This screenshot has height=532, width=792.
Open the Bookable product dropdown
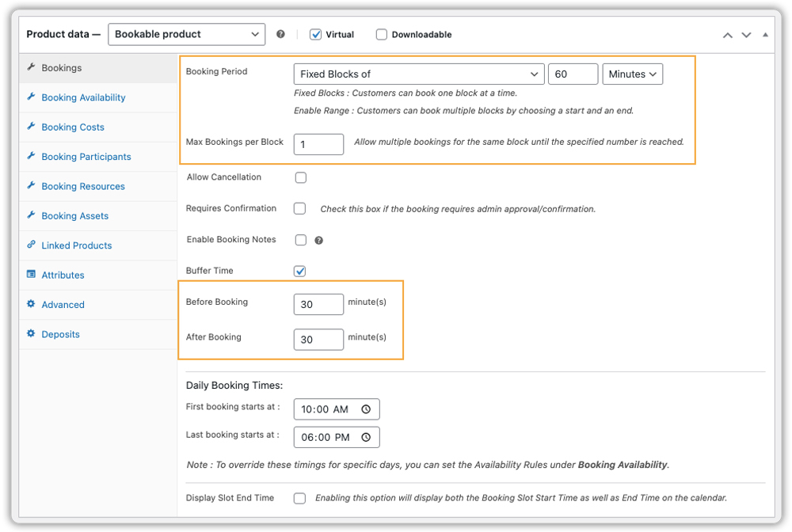tap(186, 34)
